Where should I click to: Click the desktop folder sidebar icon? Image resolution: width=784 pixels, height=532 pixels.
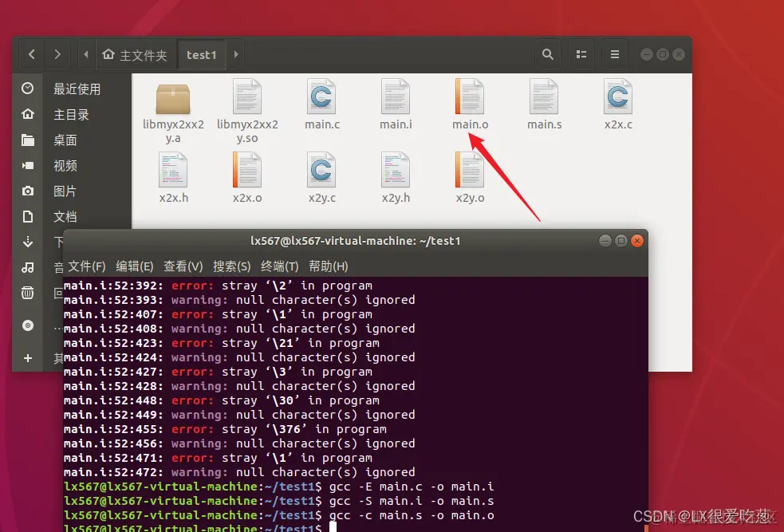[27, 140]
